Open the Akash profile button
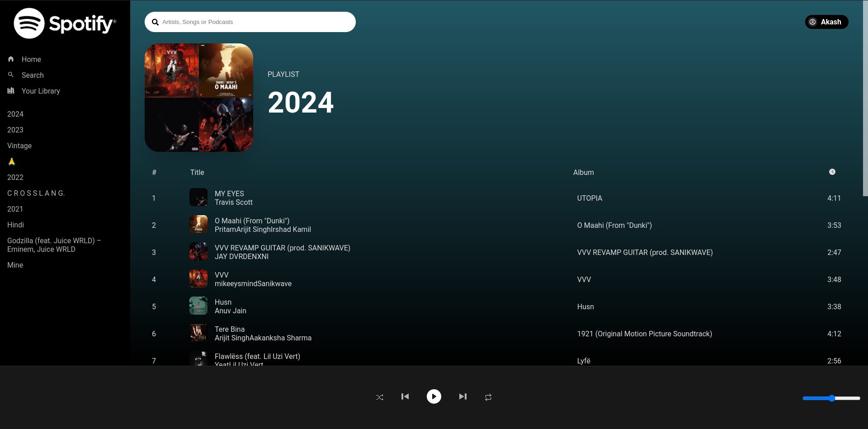 (826, 22)
